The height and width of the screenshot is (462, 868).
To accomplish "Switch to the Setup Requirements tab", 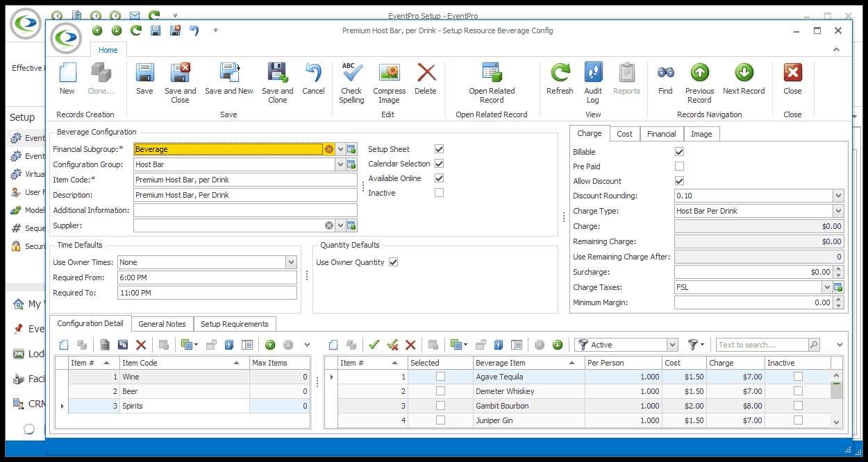I will (235, 324).
